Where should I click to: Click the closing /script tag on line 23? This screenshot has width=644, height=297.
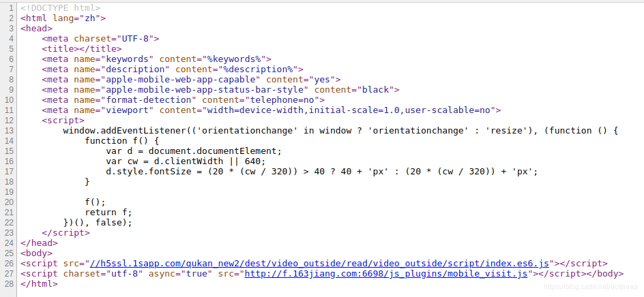[x=65, y=232]
